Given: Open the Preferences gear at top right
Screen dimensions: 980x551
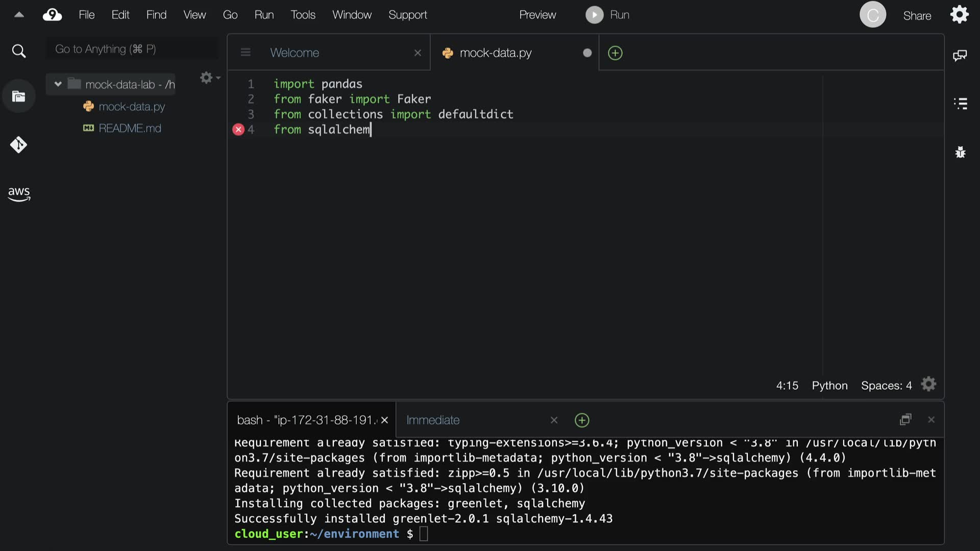Looking at the screenshot, I should [x=959, y=15].
